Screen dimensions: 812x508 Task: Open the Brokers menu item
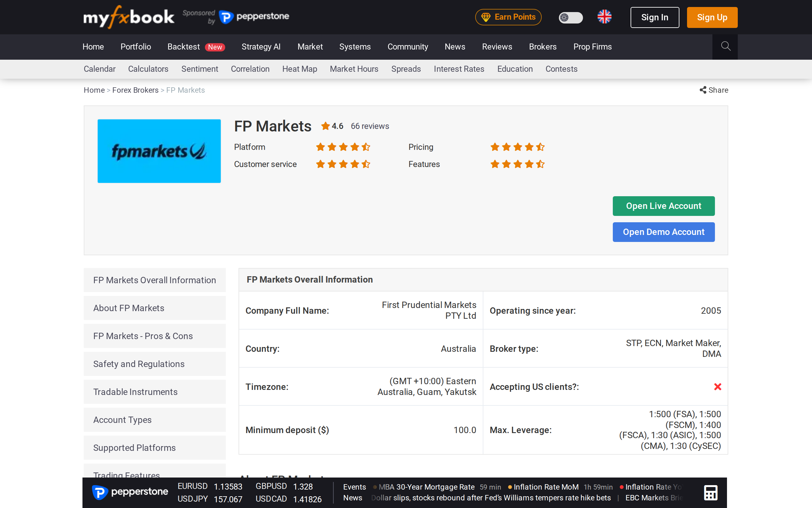click(543, 47)
